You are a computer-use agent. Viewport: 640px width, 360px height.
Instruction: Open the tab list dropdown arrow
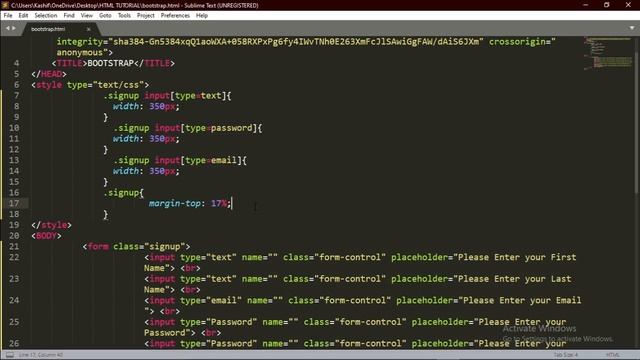pos(632,28)
